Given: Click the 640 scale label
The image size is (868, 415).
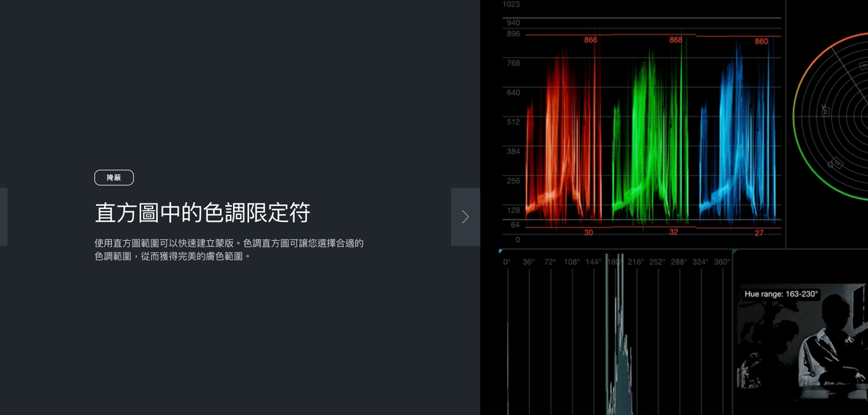Looking at the screenshot, I should pyautogui.click(x=513, y=92).
